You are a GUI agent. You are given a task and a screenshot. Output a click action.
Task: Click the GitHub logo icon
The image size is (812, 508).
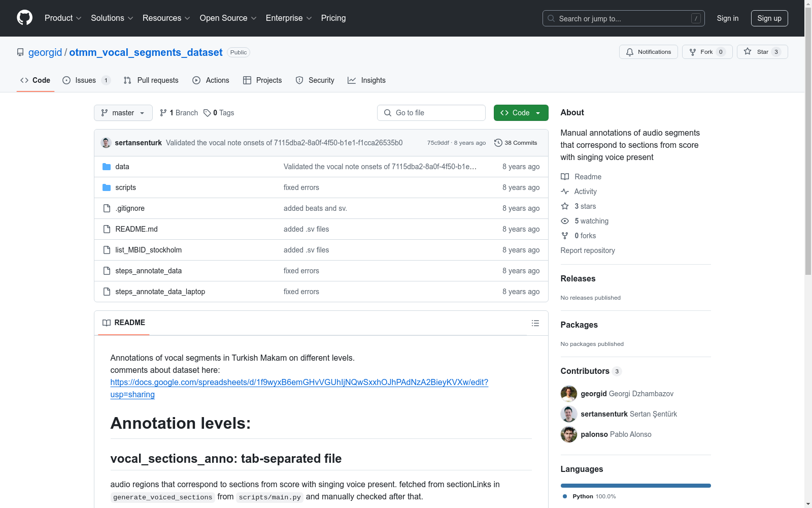(x=24, y=18)
